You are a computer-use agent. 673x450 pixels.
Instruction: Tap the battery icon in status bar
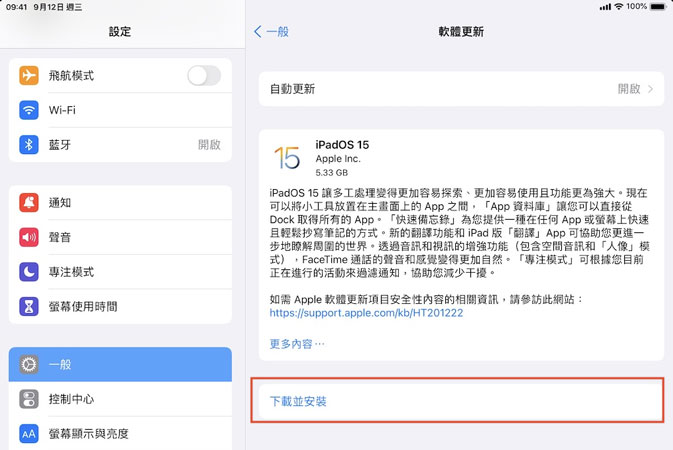pos(658,6)
